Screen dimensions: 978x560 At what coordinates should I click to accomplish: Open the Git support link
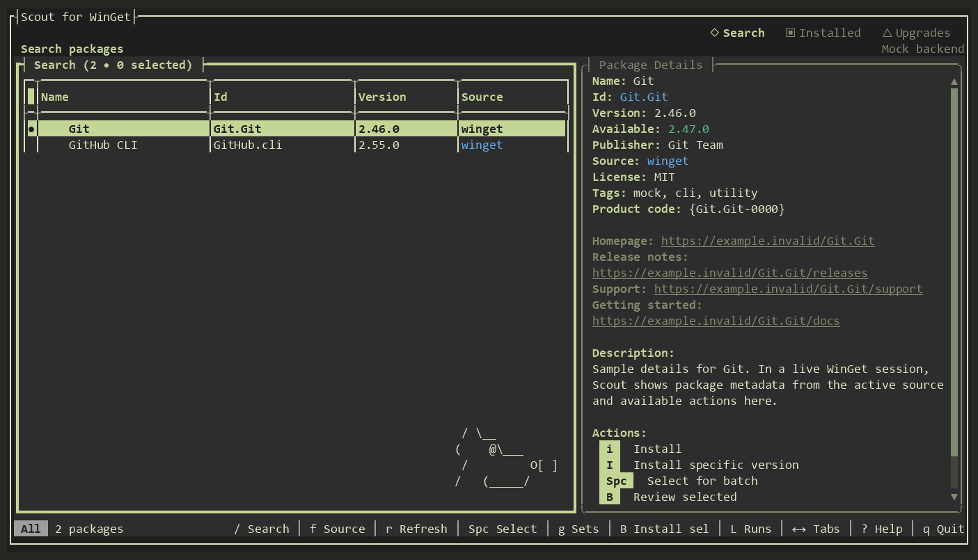point(789,289)
